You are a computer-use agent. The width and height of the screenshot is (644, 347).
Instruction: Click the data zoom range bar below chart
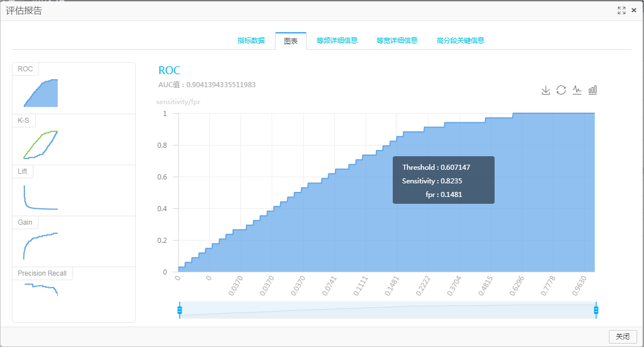click(388, 310)
